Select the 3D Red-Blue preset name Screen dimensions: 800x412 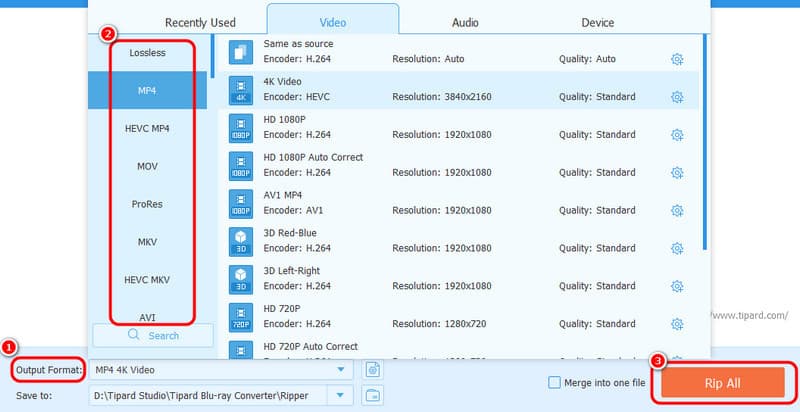pos(290,233)
